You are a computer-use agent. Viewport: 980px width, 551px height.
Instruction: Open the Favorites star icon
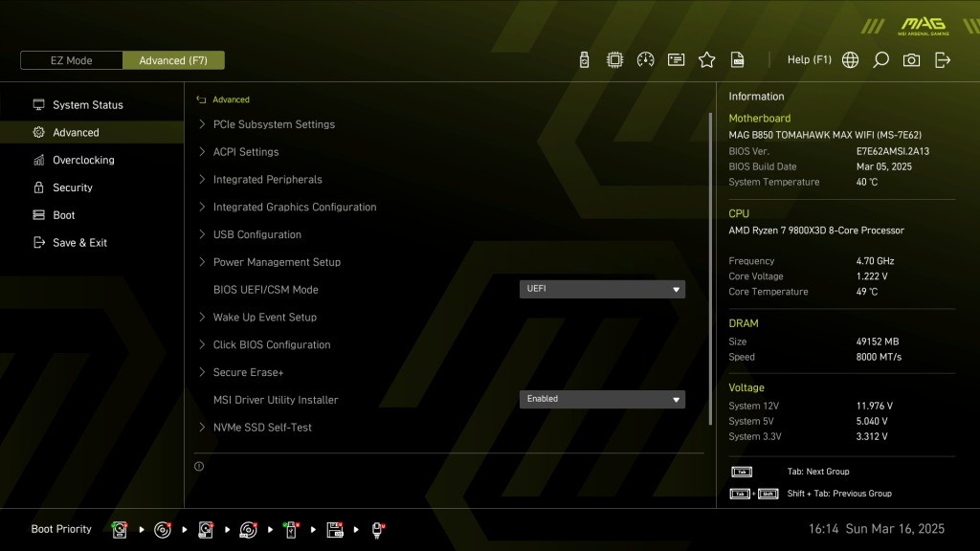(706, 60)
